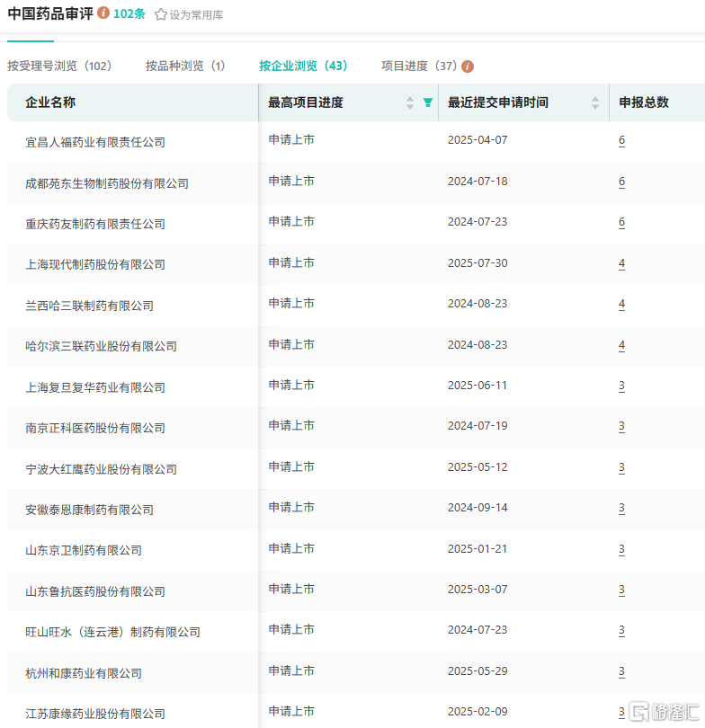Select company 宜昌人福药业有限责任公司

coord(95,143)
